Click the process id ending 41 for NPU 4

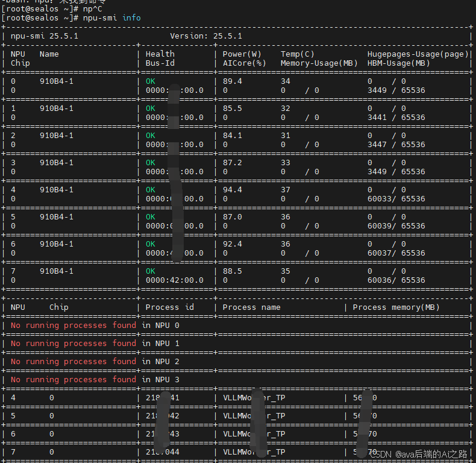click(x=163, y=398)
